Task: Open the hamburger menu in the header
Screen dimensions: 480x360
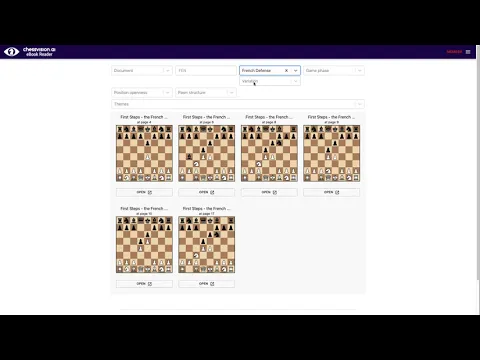Action: 468,52
